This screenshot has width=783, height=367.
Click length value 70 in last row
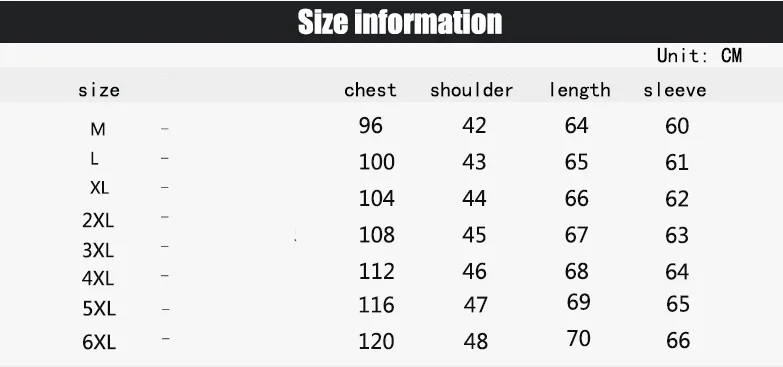(579, 339)
